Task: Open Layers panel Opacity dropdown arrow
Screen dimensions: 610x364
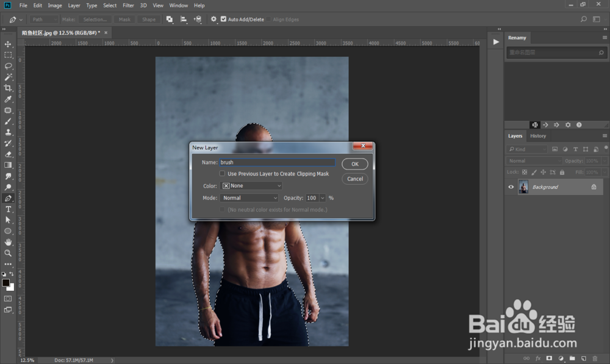Action: tap(604, 160)
